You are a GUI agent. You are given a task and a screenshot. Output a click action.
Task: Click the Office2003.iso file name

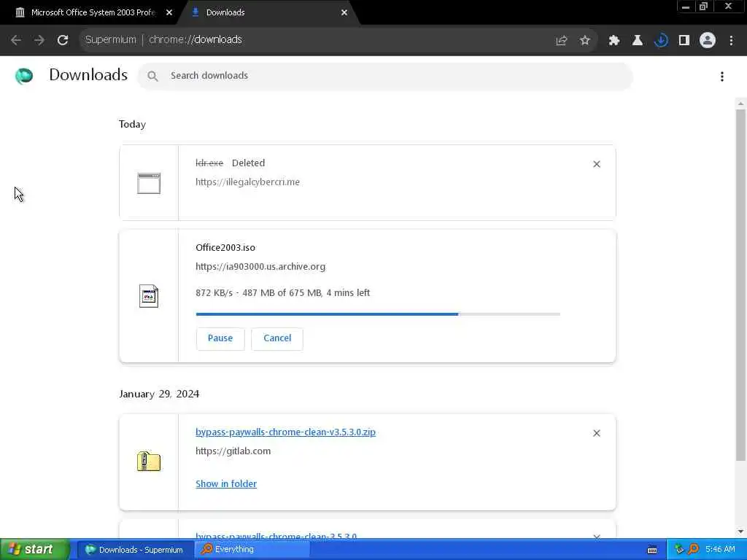[225, 248]
